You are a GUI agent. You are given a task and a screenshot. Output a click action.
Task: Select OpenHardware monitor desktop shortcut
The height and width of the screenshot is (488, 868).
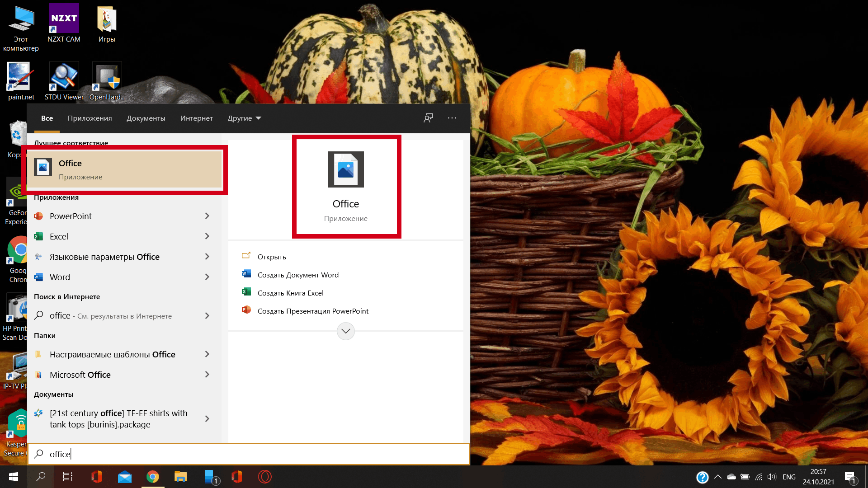point(107,81)
